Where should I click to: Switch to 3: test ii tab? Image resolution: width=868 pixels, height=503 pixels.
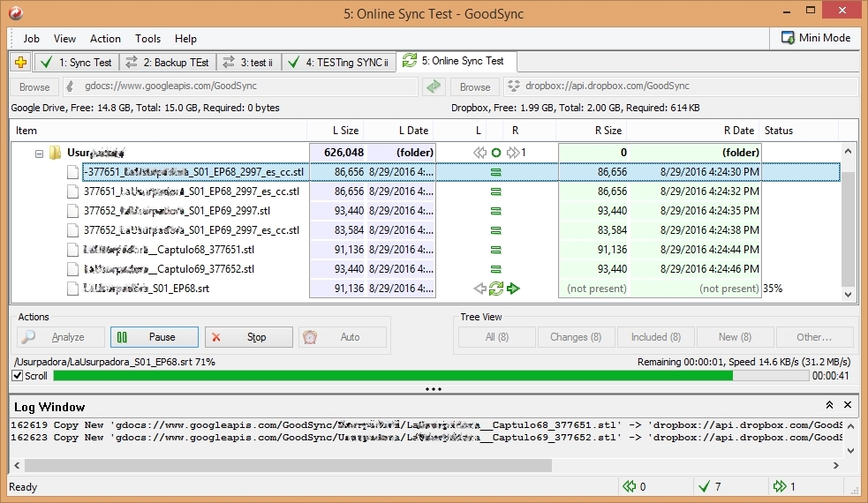click(x=249, y=62)
